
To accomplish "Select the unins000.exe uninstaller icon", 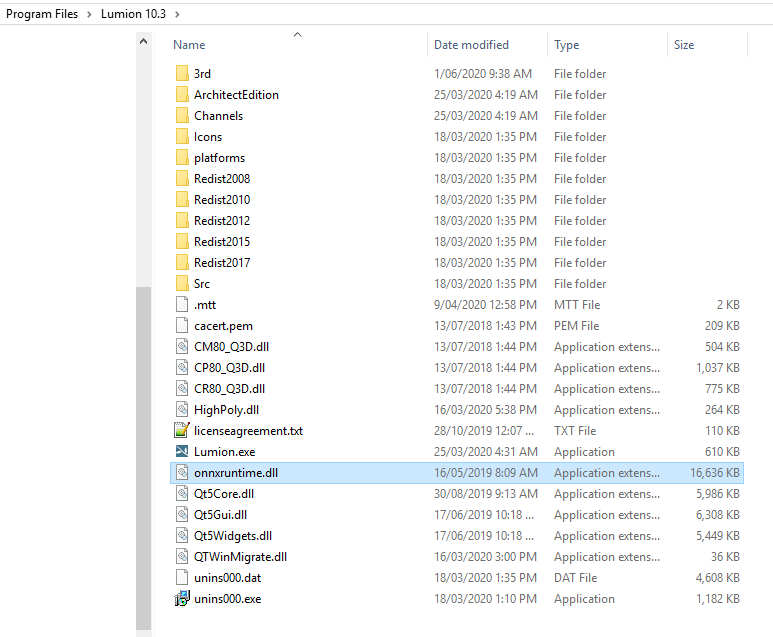I will pos(181,599).
